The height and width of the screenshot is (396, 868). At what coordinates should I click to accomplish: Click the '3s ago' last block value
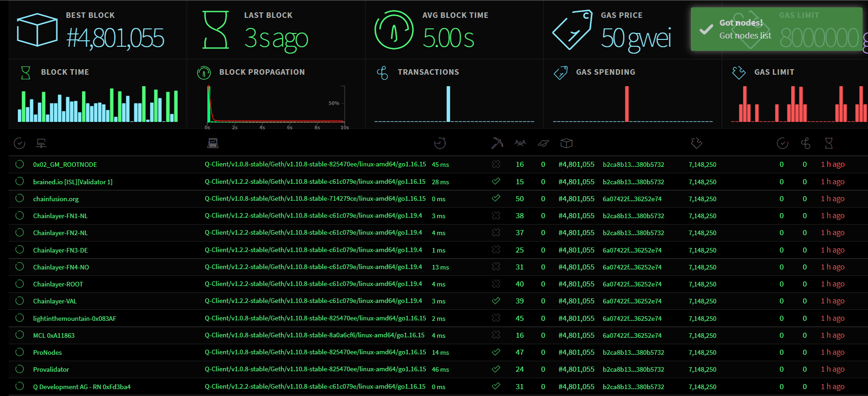pos(276,38)
